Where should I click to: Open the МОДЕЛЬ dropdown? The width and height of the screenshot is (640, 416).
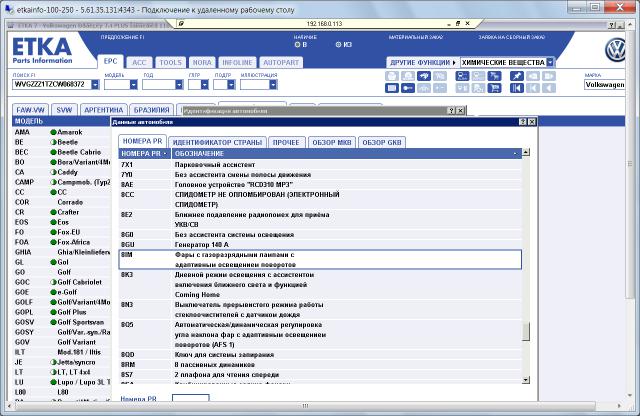click(x=133, y=85)
